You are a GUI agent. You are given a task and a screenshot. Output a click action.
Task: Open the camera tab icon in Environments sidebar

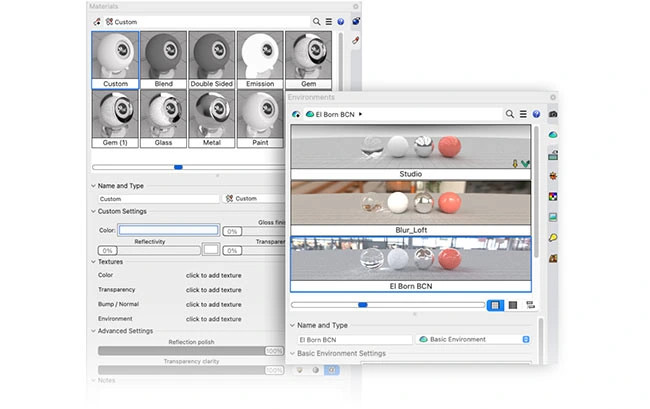pyautogui.click(x=553, y=114)
